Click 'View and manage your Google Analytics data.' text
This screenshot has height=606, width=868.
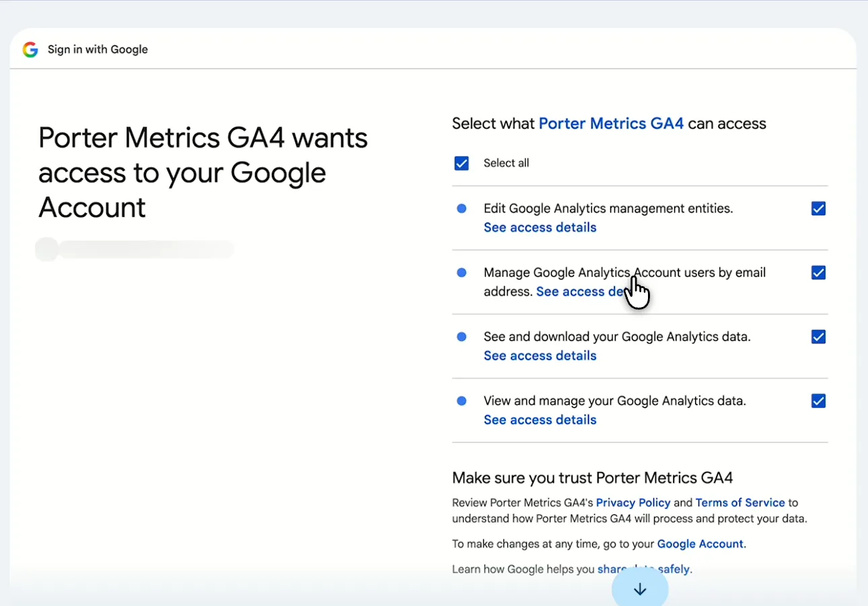coord(615,401)
